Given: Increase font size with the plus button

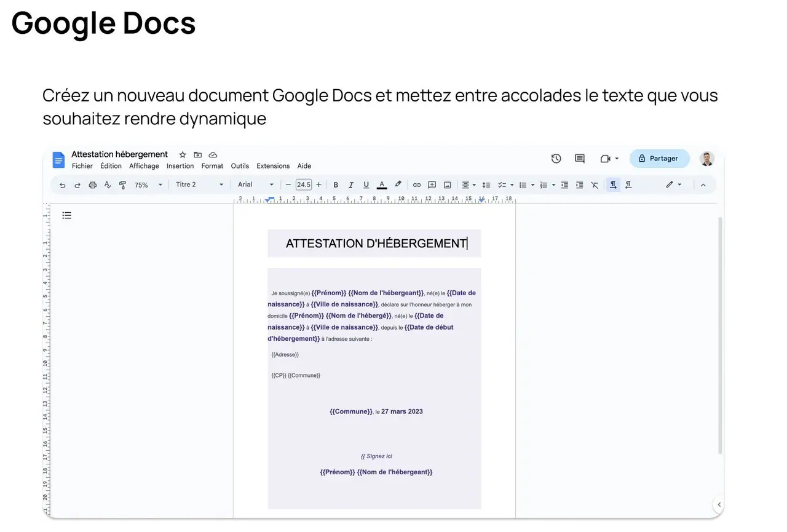Looking at the screenshot, I should (318, 185).
